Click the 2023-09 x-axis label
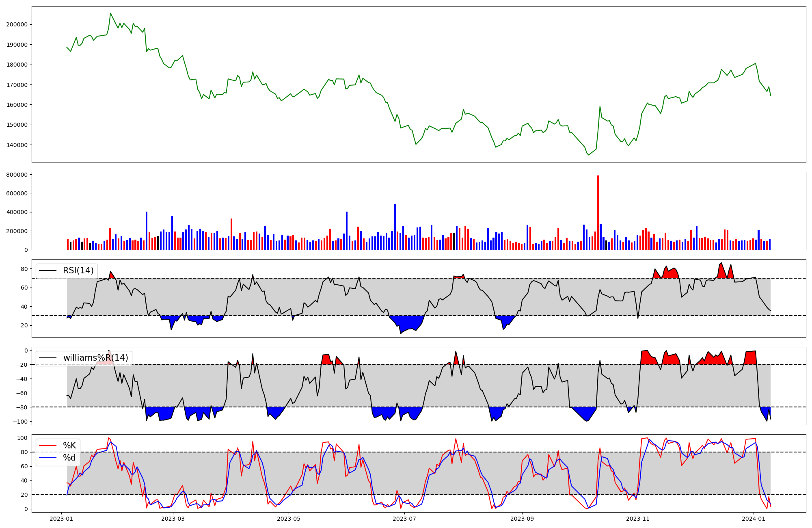 tap(522, 519)
